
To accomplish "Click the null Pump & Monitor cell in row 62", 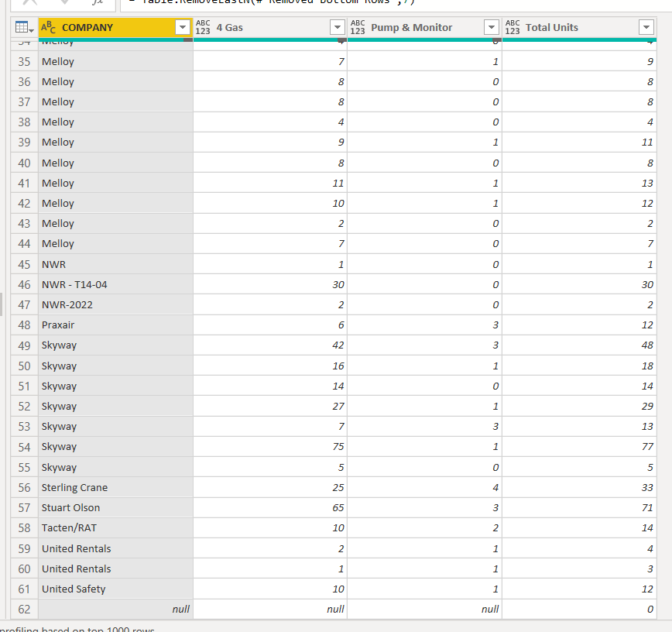I will point(425,610).
